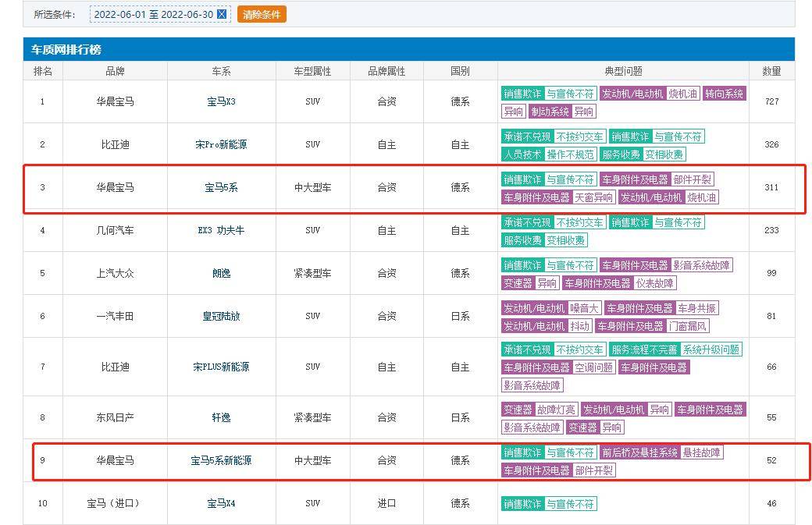Click the 前后桥及悬挂系统 tag

click(x=639, y=453)
